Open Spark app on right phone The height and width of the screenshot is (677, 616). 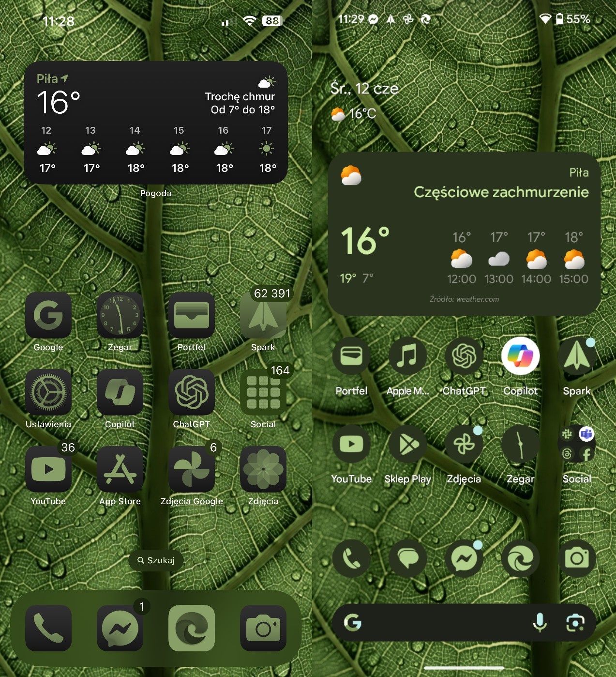pyautogui.click(x=577, y=356)
